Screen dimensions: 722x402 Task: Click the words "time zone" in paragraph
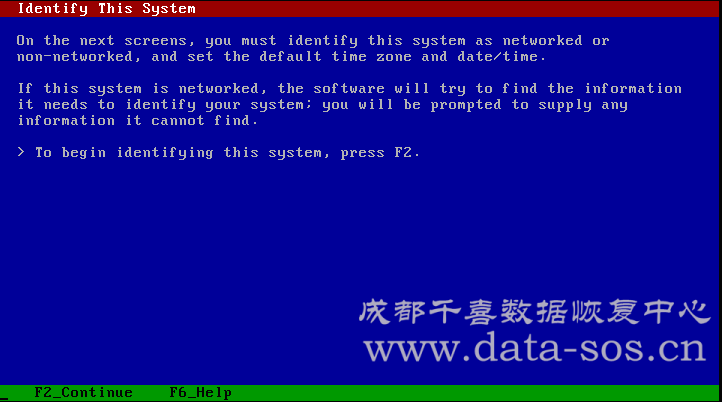pos(367,57)
